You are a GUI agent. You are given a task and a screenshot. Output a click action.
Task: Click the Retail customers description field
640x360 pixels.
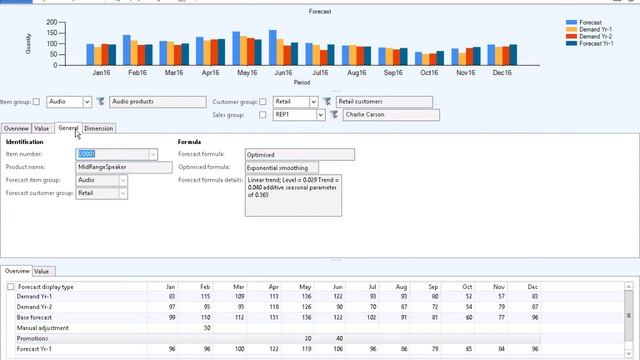[384, 102]
